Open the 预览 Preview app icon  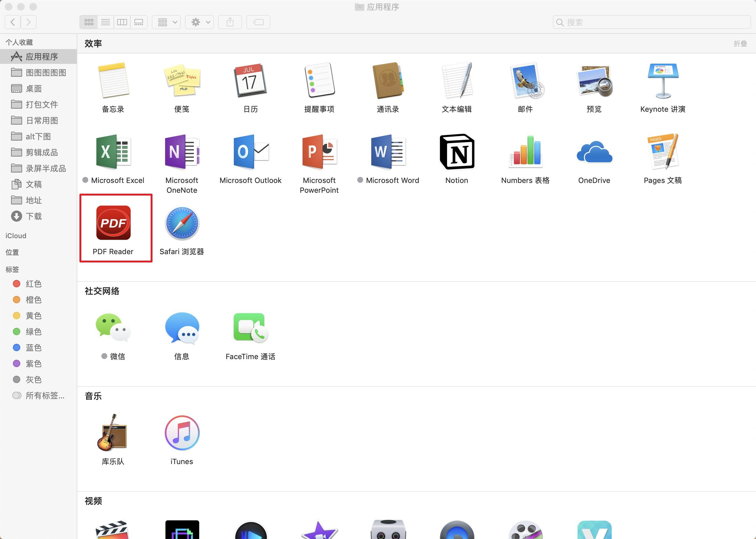pyautogui.click(x=594, y=81)
